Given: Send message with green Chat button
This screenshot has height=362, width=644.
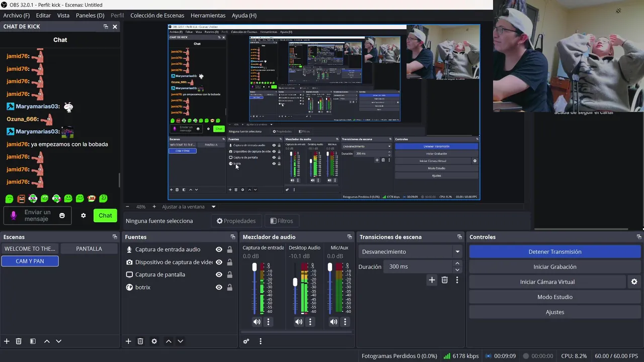Looking at the screenshot, I should [x=105, y=215].
